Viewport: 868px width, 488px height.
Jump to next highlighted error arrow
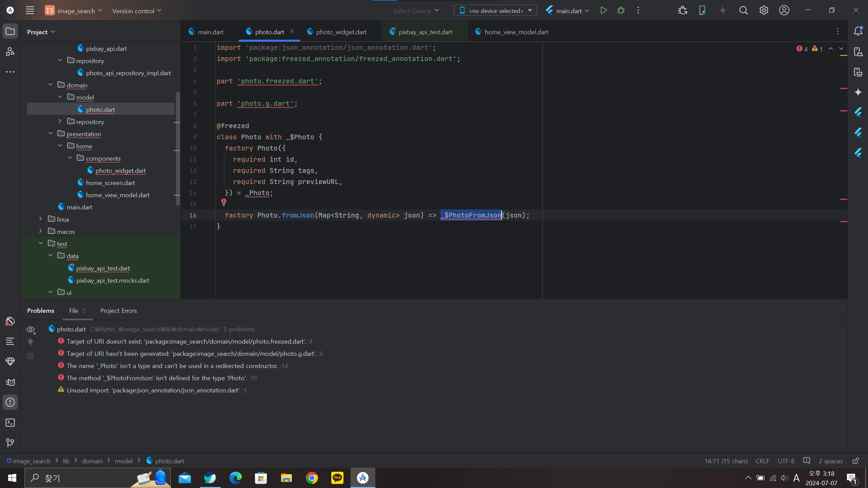pyautogui.click(x=841, y=49)
